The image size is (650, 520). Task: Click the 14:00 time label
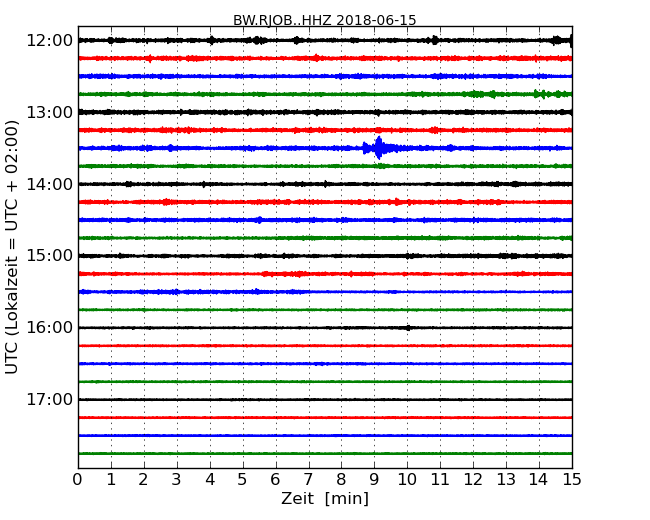pyautogui.click(x=49, y=184)
